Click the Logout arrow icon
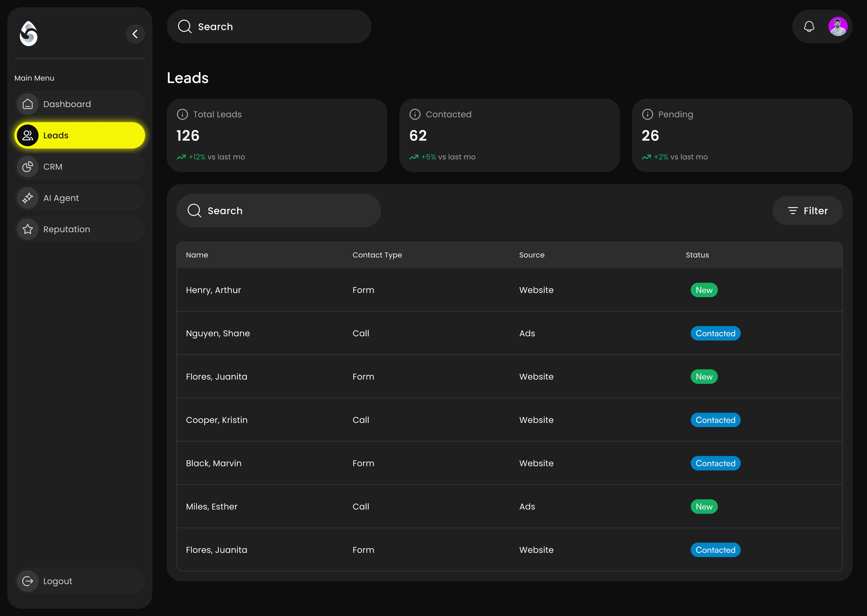 click(x=27, y=581)
